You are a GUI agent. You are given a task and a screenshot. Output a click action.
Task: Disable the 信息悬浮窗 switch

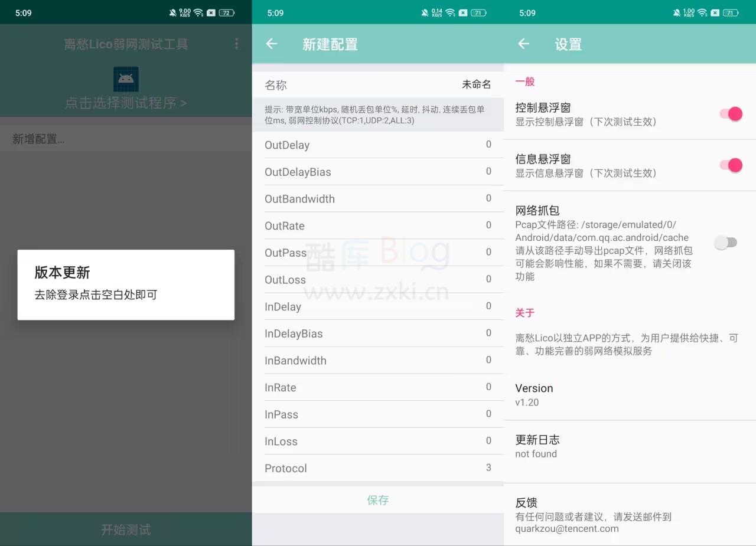tap(731, 165)
